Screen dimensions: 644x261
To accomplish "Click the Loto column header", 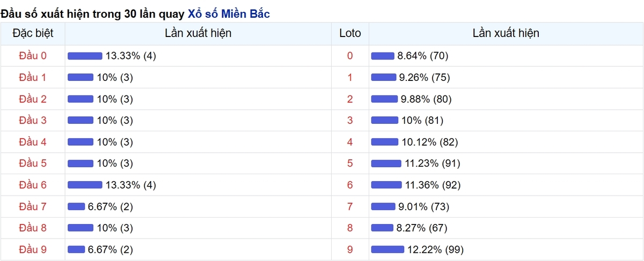I will [350, 33].
